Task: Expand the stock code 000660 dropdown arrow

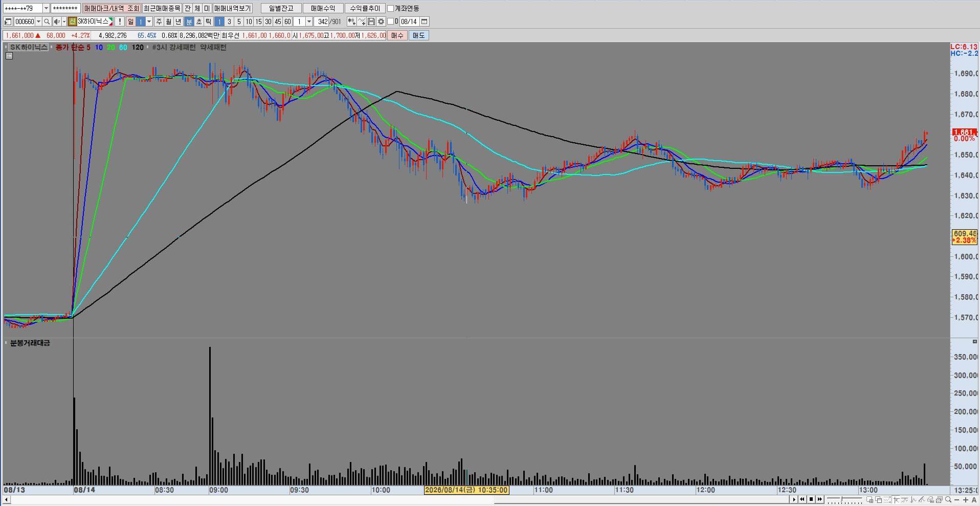Action: (38, 21)
